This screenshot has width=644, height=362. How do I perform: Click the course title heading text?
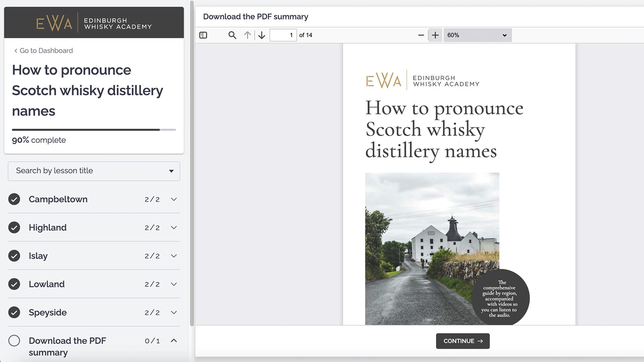[88, 90]
